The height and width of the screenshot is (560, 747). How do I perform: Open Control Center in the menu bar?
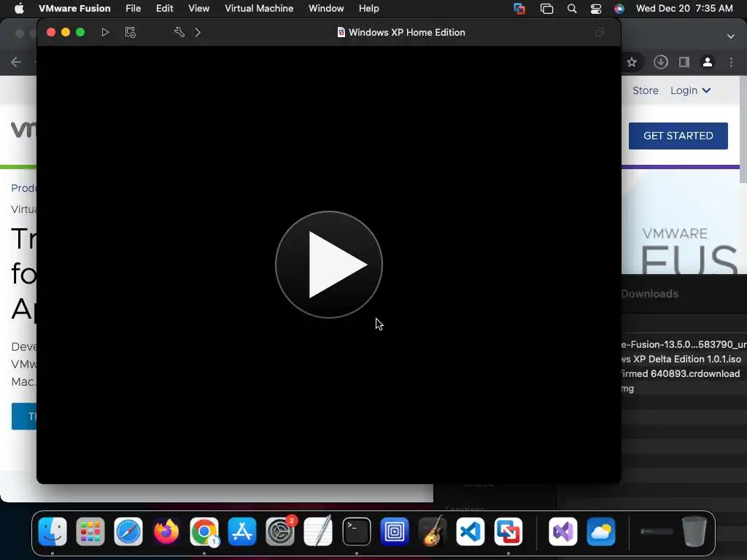[595, 9]
